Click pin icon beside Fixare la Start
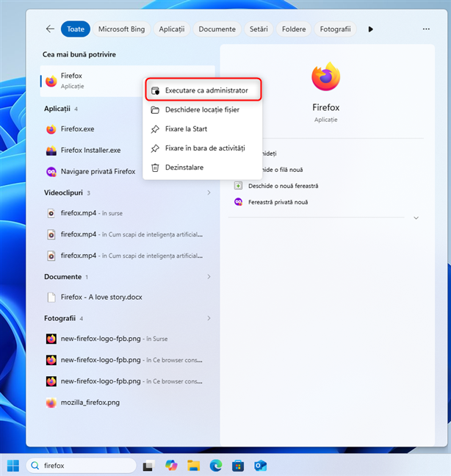 click(x=155, y=129)
